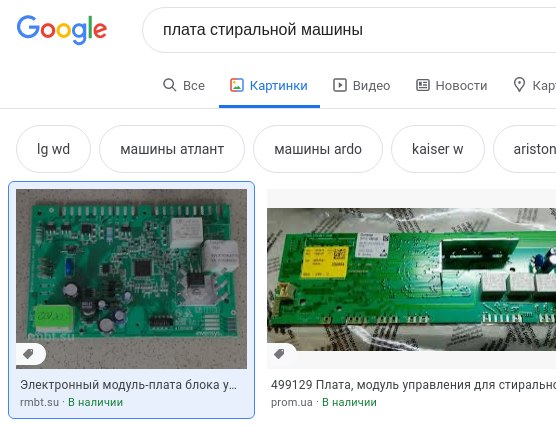The width and height of the screenshot is (556, 426).
Task: Switch to the Видео tab
Action: tap(361, 85)
